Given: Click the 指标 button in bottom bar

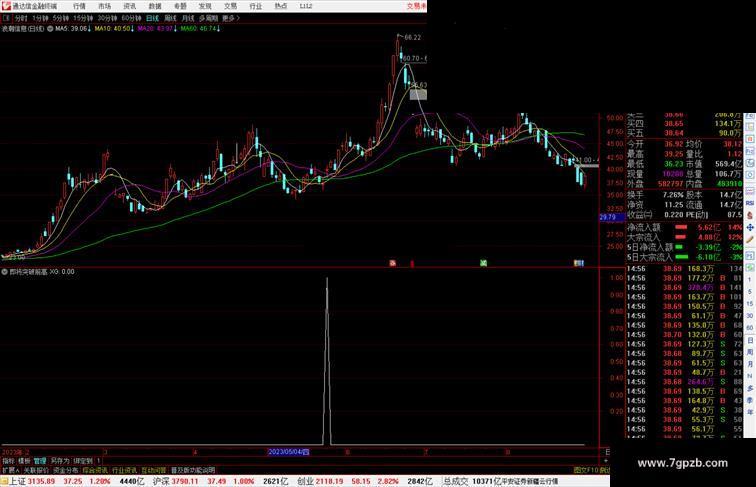Looking at the screenshot, I should click(x=9, y=461).
